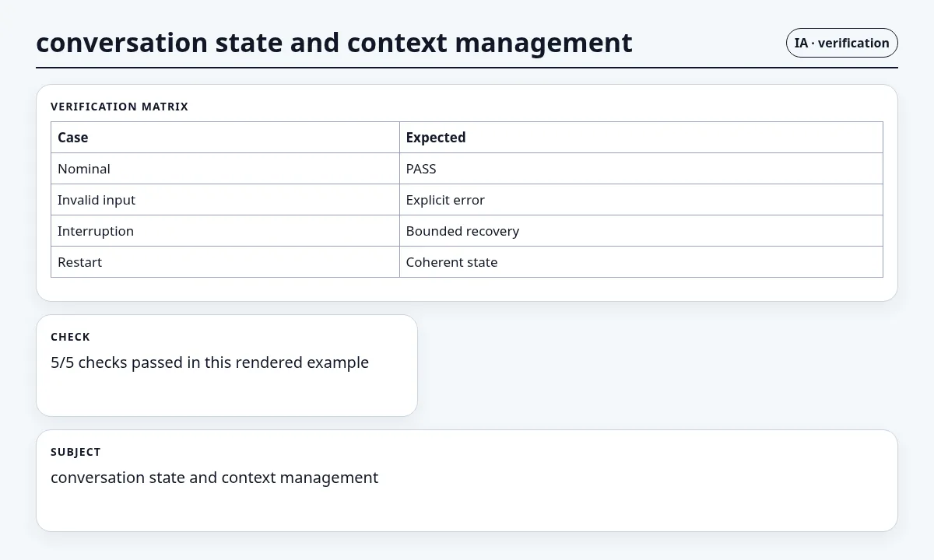This screenshot has height=560, width=934.
Task: Click the Explicit error cell
Action: tap(641, 200)
